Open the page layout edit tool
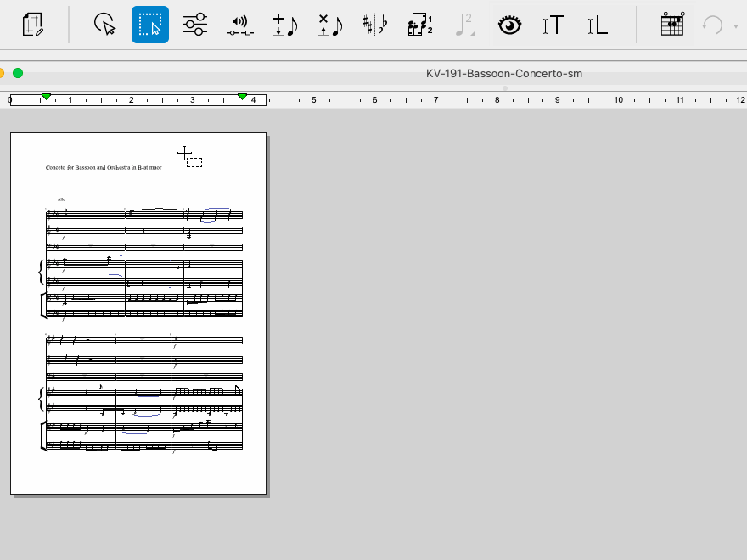This screenshot has width=747, height=560. point(33,25)
